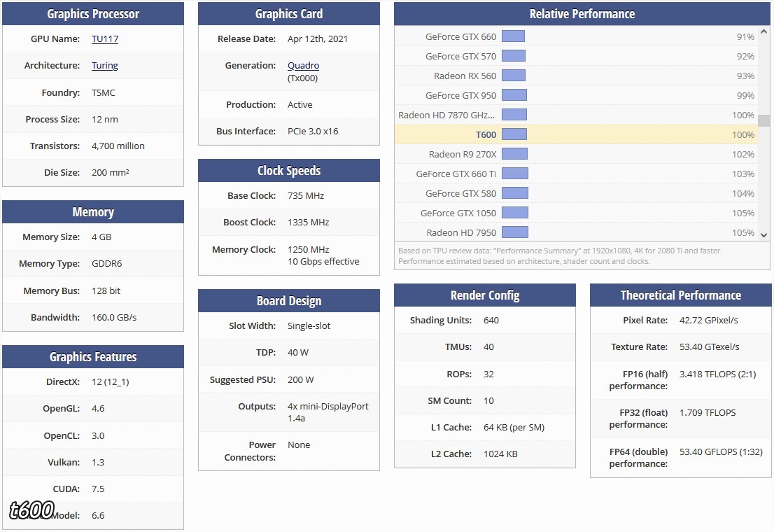
Task: Open the Quadro generation link
Action: (x=303, y=66)
